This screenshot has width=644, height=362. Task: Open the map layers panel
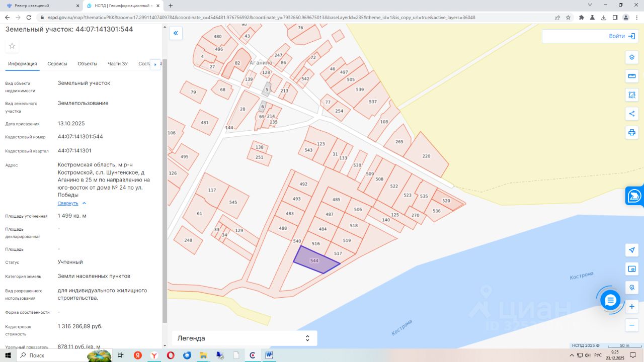click(x=632, y=57)
